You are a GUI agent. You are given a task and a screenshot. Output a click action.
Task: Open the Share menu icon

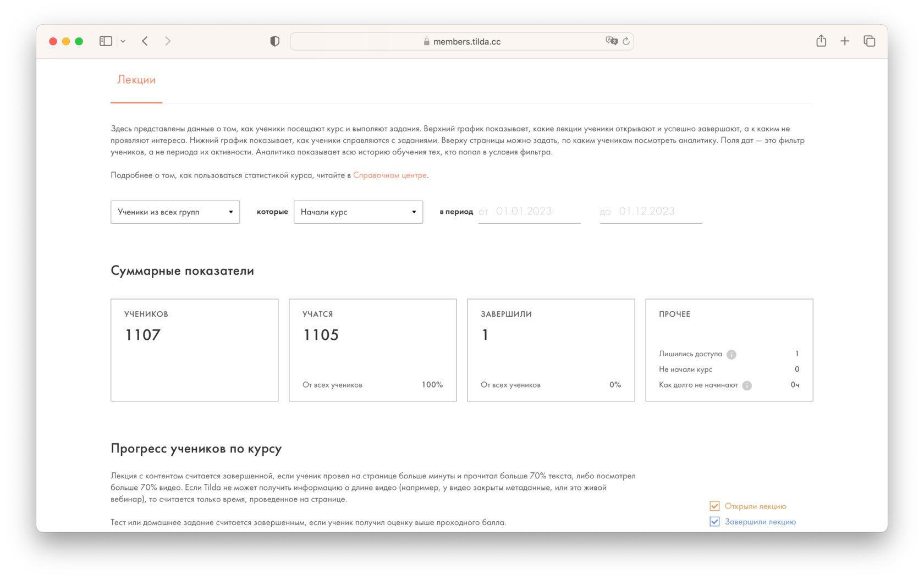click(821, 41)
